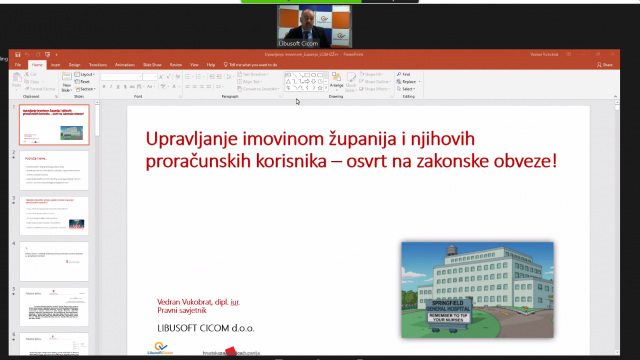Image resolution: width=640 pixels, height=360 pixels.
Task: Go to the Transitions tab
Action: [x=98, y=65]
